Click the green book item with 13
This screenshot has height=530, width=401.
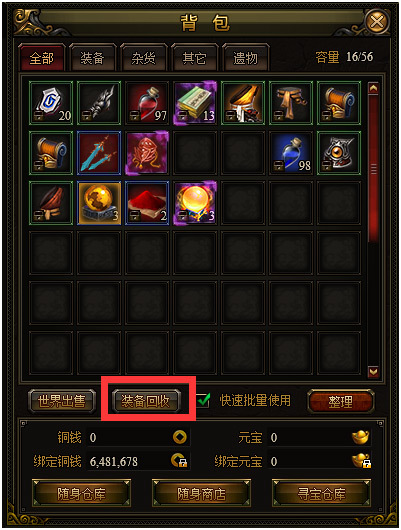tap(195, 103)
